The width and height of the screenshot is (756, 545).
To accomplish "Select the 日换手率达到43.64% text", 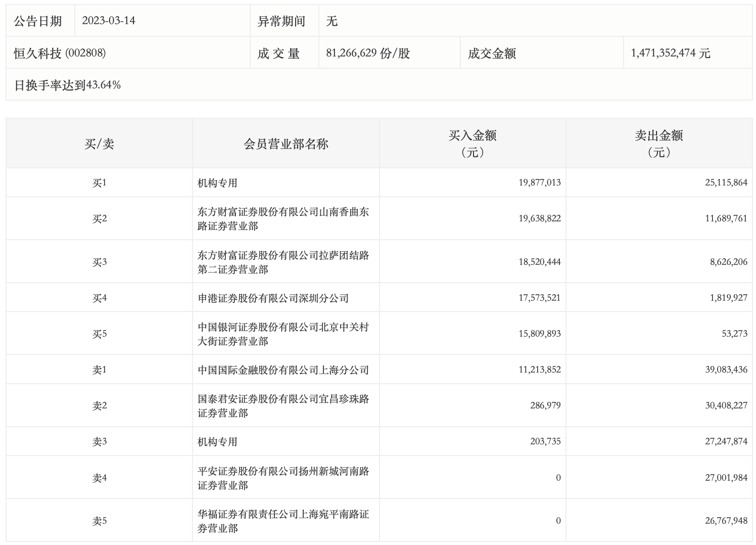I will click(x=67, y=85).
